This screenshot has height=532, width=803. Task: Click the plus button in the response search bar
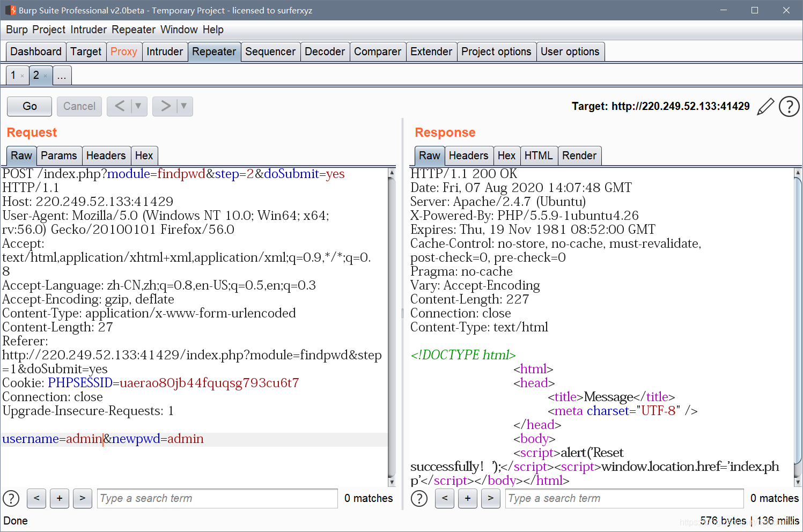[x=468, y=498]
